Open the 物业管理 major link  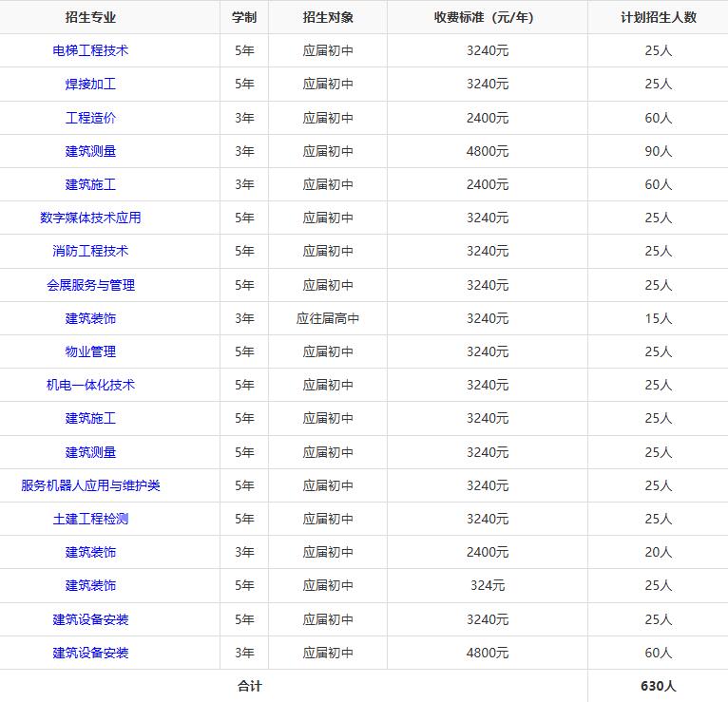90,351
